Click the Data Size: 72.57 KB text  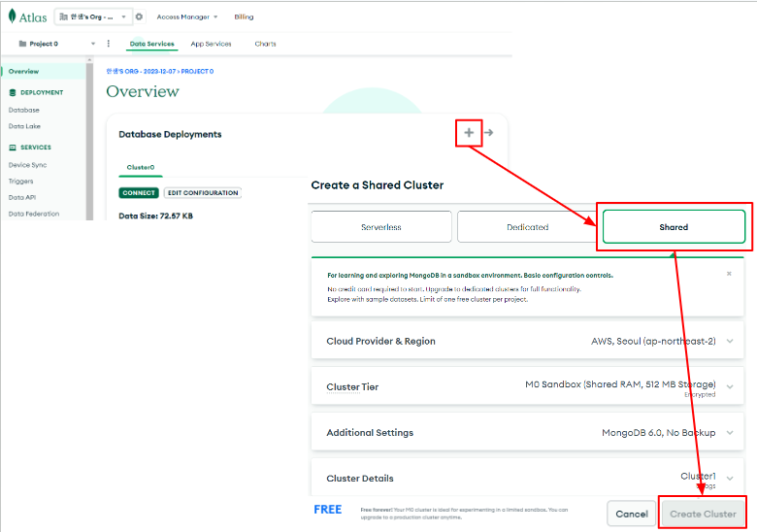tap(155, 216)
